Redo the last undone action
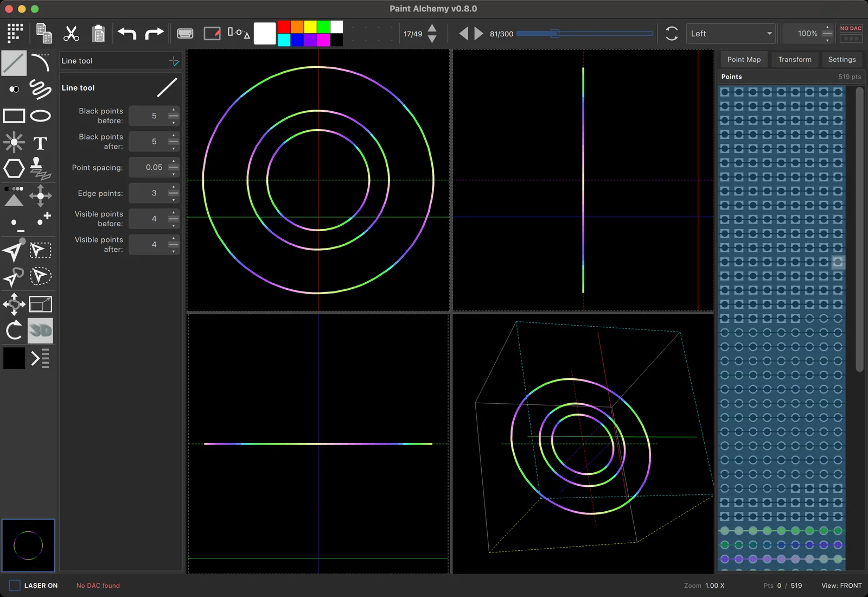 [154, 34]
